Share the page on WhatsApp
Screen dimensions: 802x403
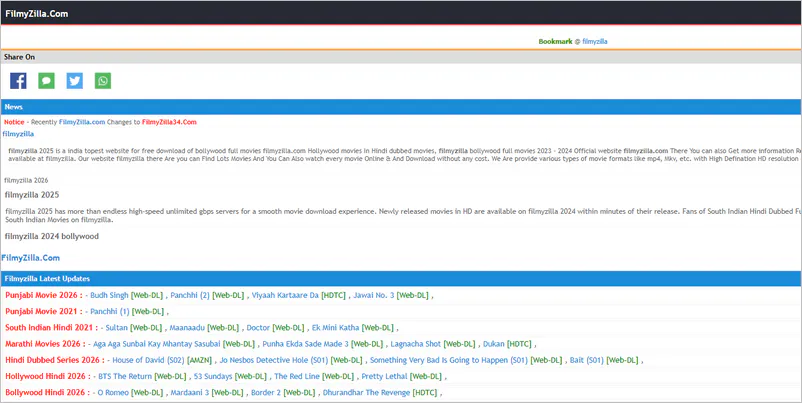pos(103,81)
